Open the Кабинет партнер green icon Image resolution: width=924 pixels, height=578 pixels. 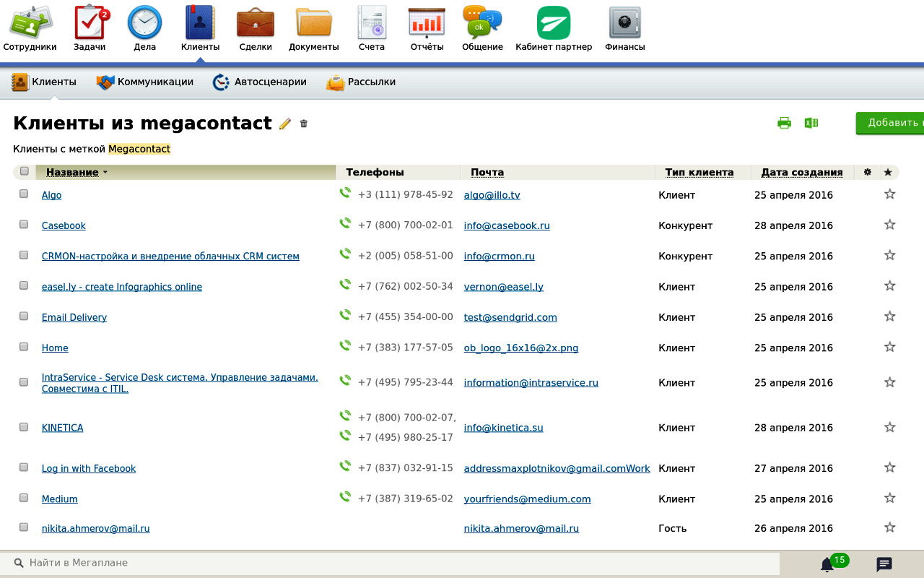tap(554, 29)
